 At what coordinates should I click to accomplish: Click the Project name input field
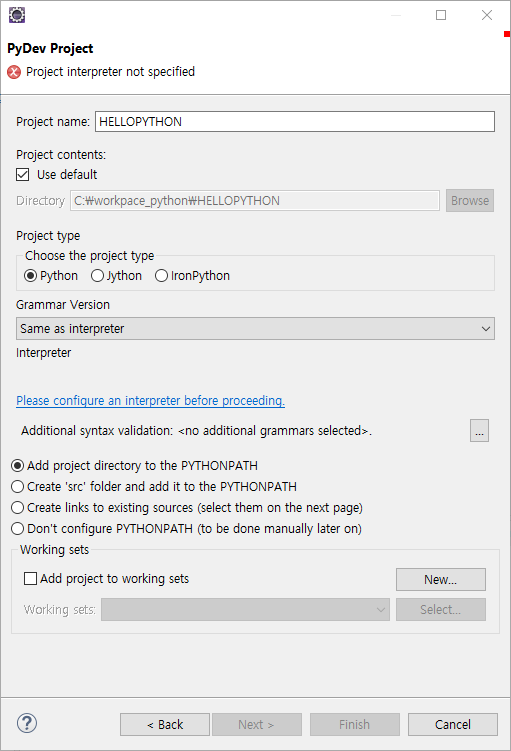(x=295, y=122)
